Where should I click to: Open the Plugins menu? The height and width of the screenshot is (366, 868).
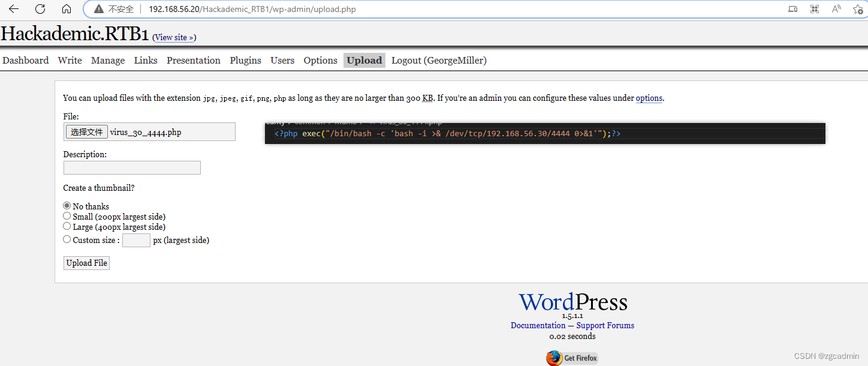pyautogui.click(x=246, y=60)
